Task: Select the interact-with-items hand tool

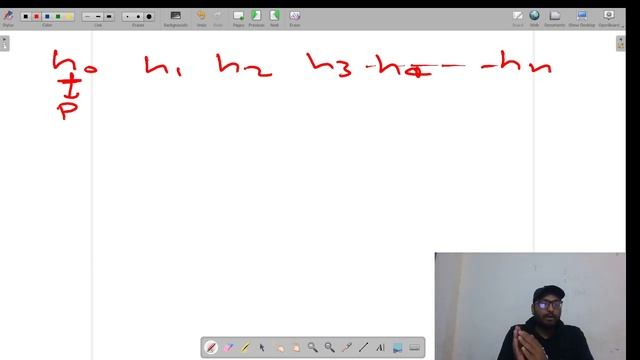Action: 279,348
